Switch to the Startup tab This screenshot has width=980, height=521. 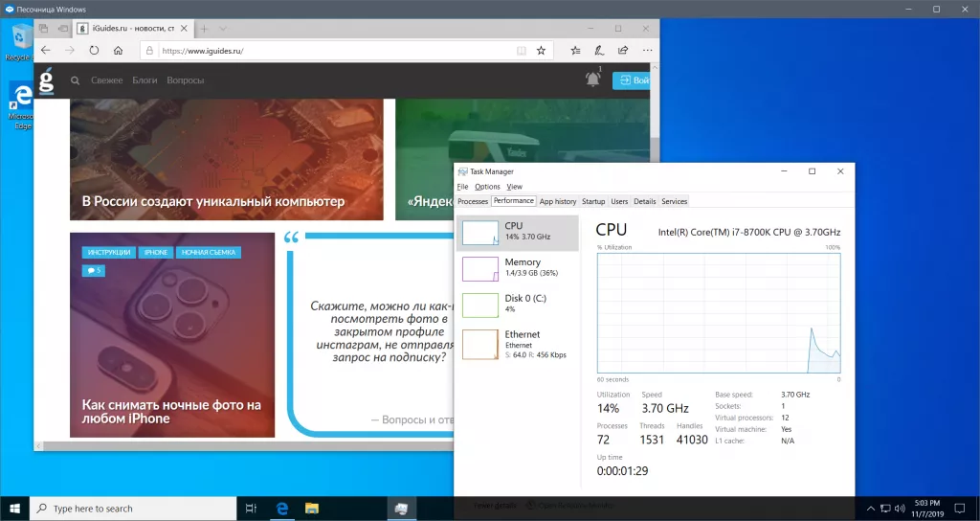pyautogui.click(x=593, y=201)
